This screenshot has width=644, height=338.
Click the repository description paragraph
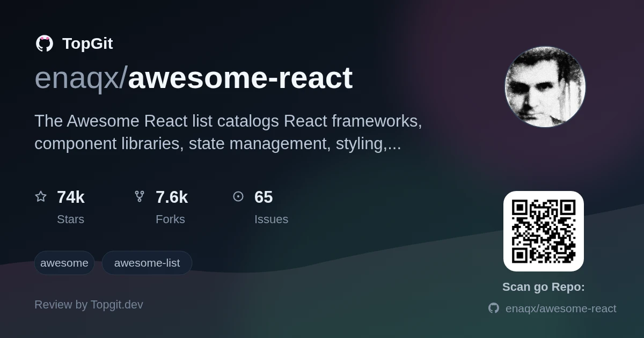(x=228, y=133)
